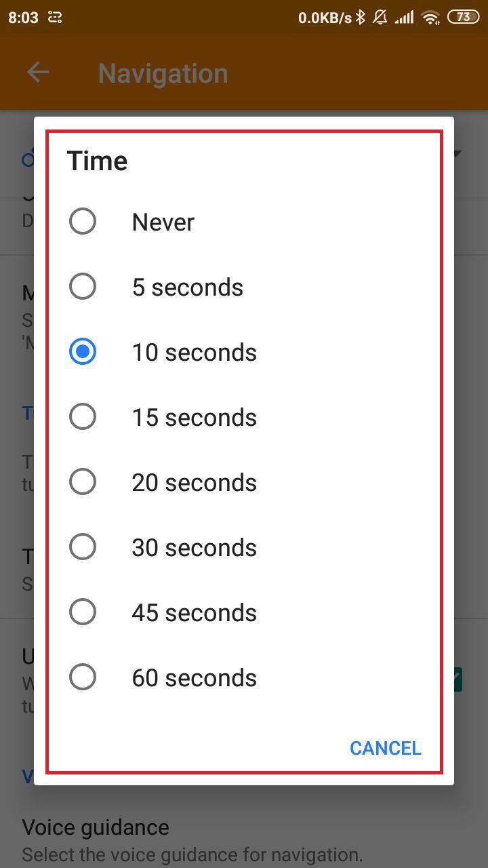The width and height of the screenshot is (488, 868).
Task: Pick the 15 seconds radio option
Action: pos(83,417)
